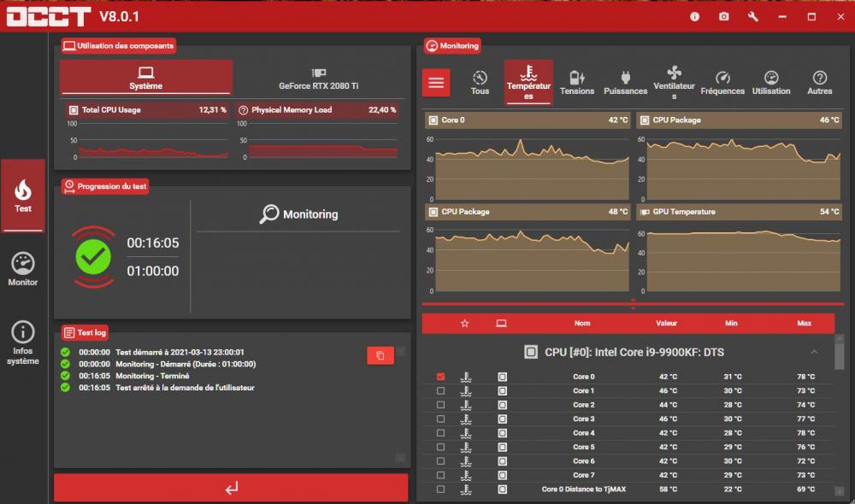Switch to the Système component tab
The height and width of the screenshot is (504, 855).
pos(145,78)
